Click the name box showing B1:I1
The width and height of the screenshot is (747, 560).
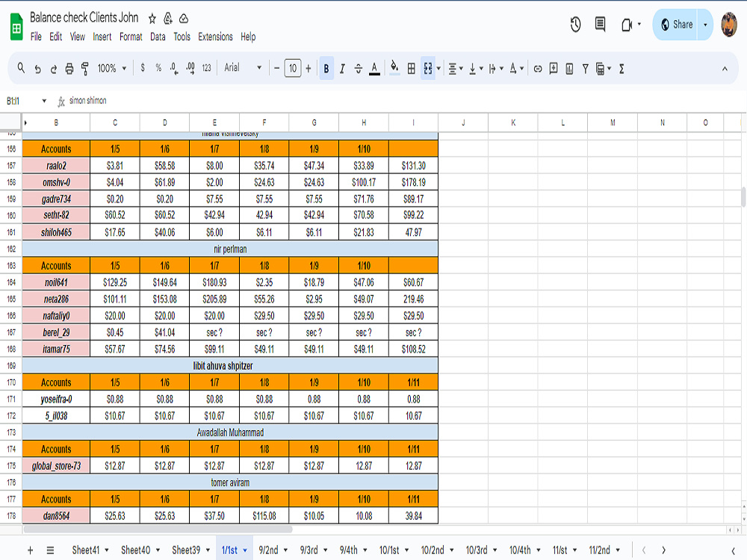coord(25,101)
